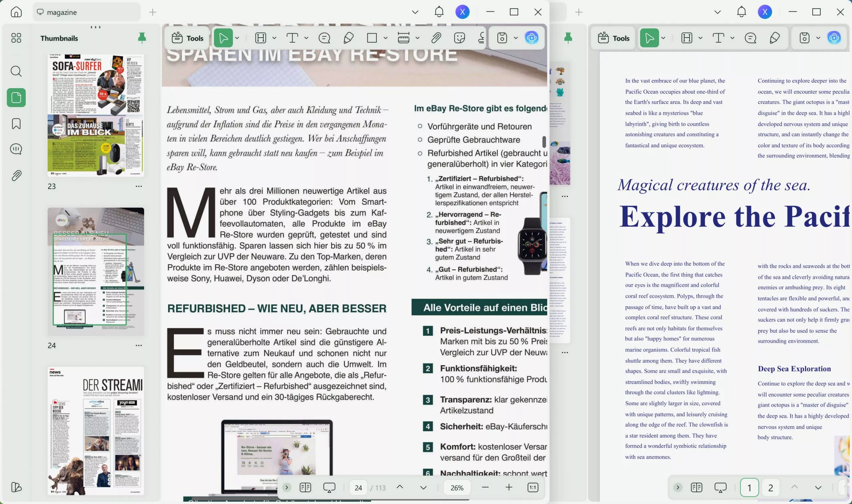Select the highlighter pencil tool
This screenshot has width=852, height=504.
click(x=348, y=38)
